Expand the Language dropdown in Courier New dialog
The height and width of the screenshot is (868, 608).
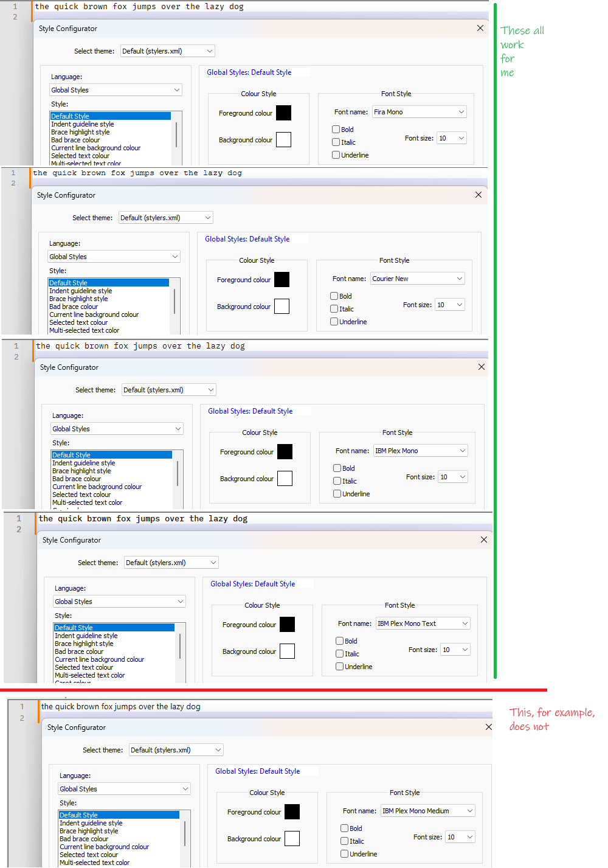click(x=114, y=257)
